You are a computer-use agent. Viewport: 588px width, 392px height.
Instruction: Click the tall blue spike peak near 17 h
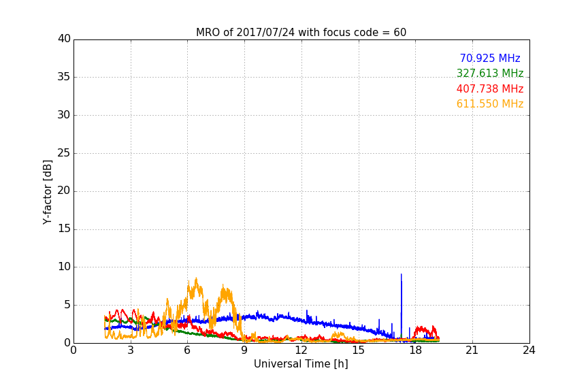(x=402, y=275)
